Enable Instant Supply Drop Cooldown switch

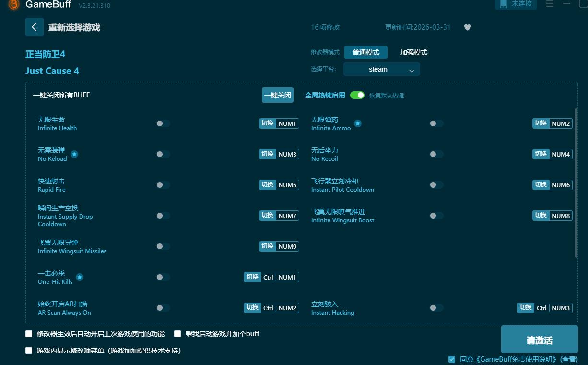163,216
